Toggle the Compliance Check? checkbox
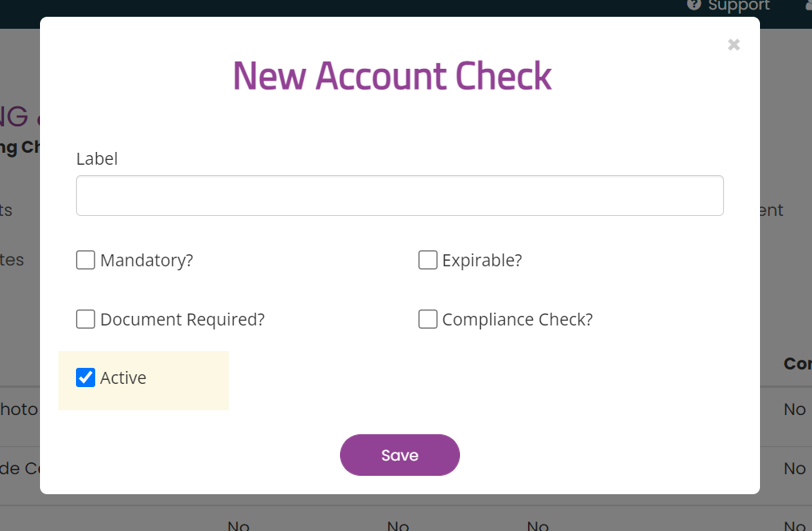Viewport: 812px width, 531px height. coord(428,319)
